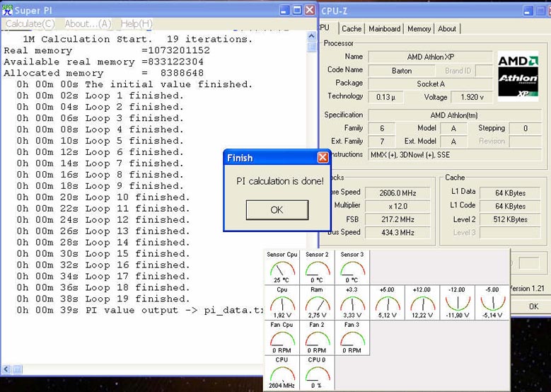The width and height of the screenshot is (551, 392).
Task: Click the -5.00 voltage gauge
Action: pos(492,302)
